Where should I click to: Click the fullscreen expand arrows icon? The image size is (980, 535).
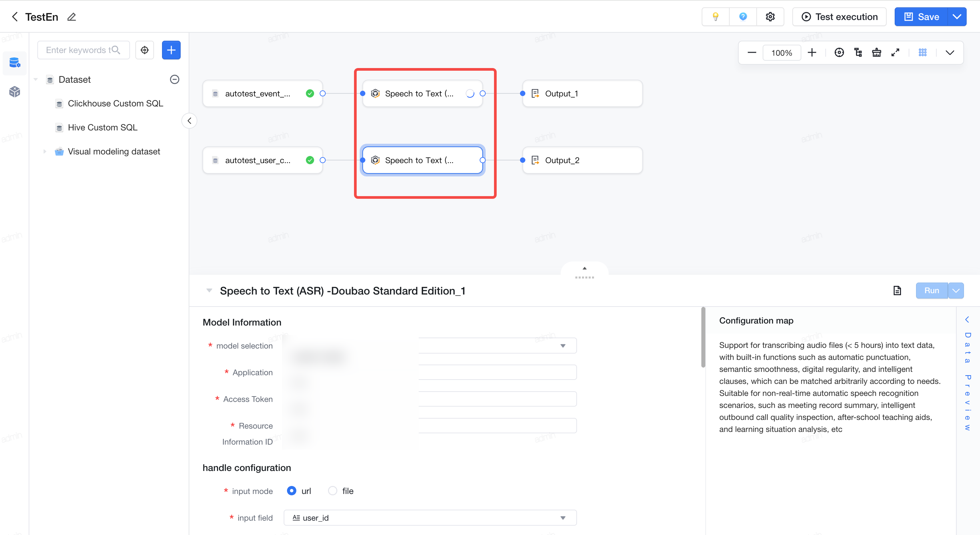pos(895,53)
